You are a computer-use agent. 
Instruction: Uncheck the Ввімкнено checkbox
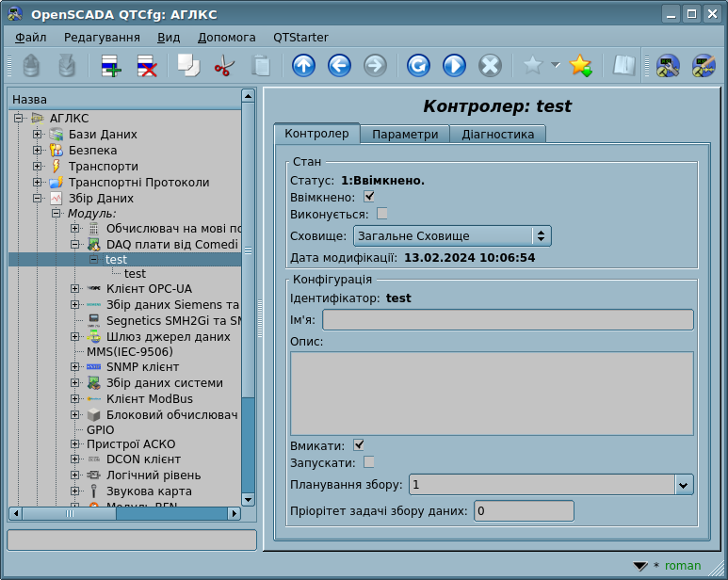(x=369, y=197)
